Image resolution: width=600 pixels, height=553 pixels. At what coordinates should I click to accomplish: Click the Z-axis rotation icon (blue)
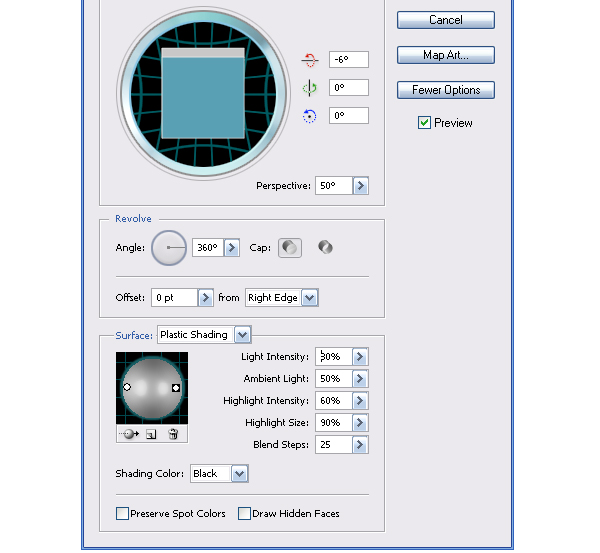tap(310, 116)
